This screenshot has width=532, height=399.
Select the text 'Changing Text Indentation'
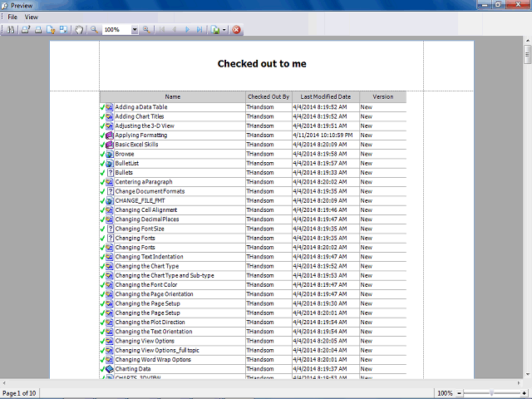click(x=150, y=257)
